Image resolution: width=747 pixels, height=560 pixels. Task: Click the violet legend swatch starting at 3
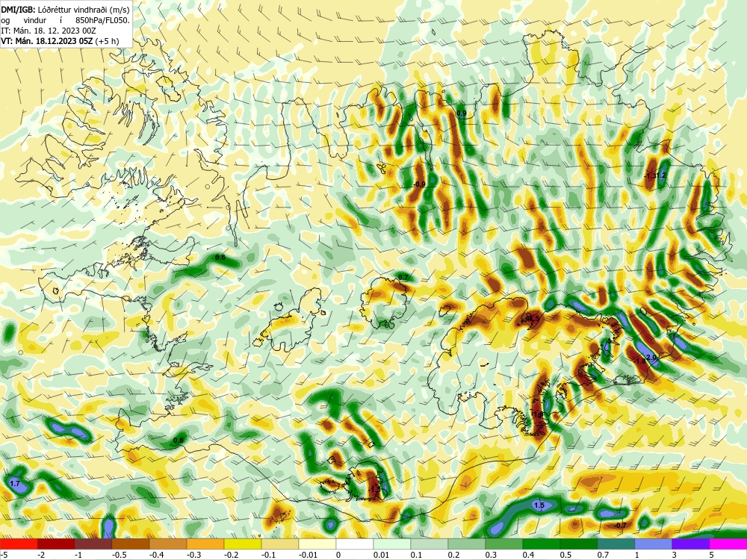690,544
